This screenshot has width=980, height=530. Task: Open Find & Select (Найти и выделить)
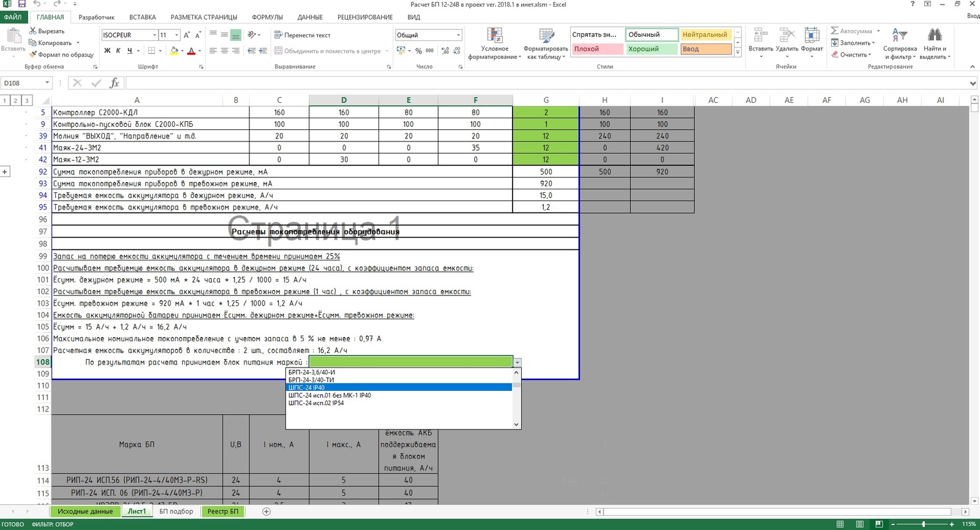click(x=935, y=44)
